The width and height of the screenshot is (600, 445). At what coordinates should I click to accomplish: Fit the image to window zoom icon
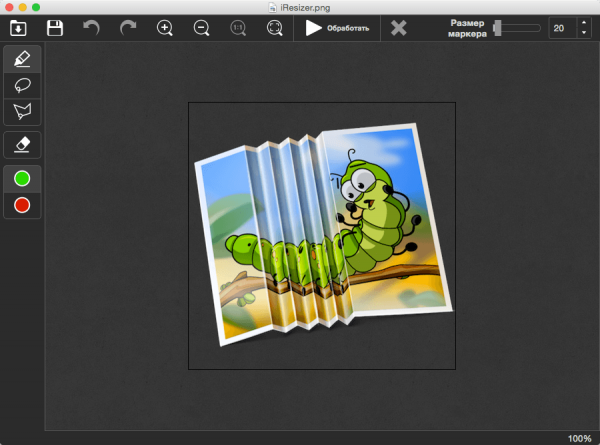coord(275,28)
